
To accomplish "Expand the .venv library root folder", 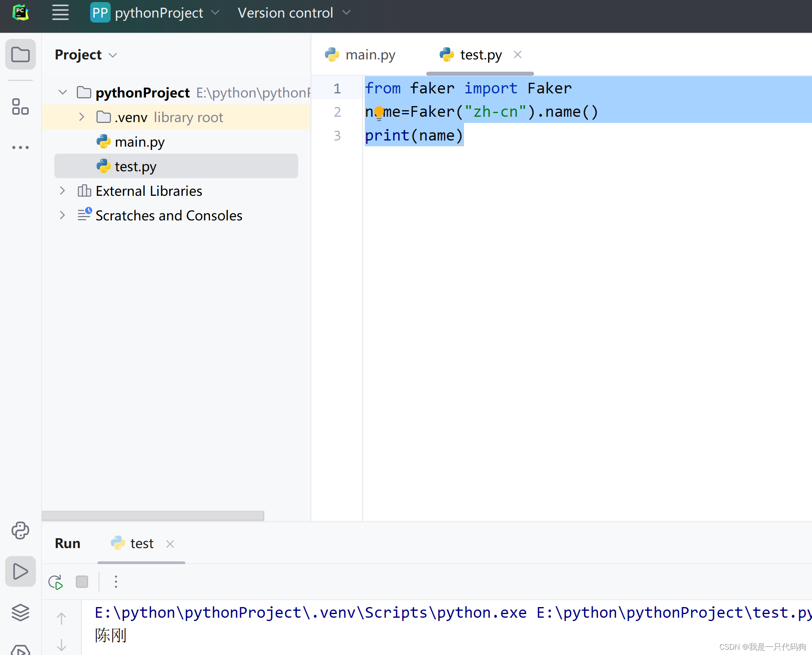I will click(82, 117).
